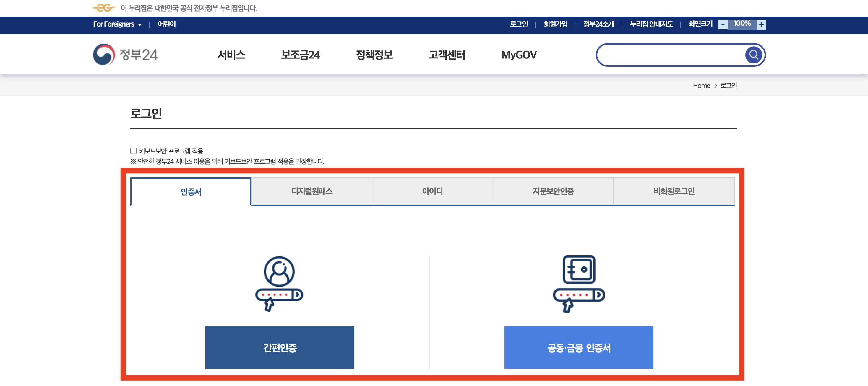Viewport: 868px width, 386px height.
Task: Select the 지문보안인증 tab
Action: 553,191
